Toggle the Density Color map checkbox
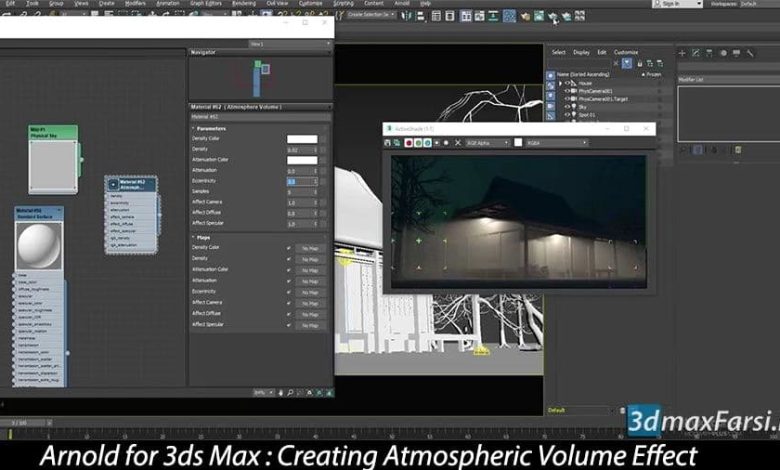Viewport: 780px width, 470px height. click(289, 248)
